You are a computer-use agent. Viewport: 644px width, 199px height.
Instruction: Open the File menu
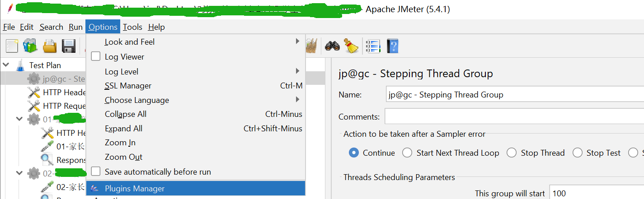tap(9, 27)
